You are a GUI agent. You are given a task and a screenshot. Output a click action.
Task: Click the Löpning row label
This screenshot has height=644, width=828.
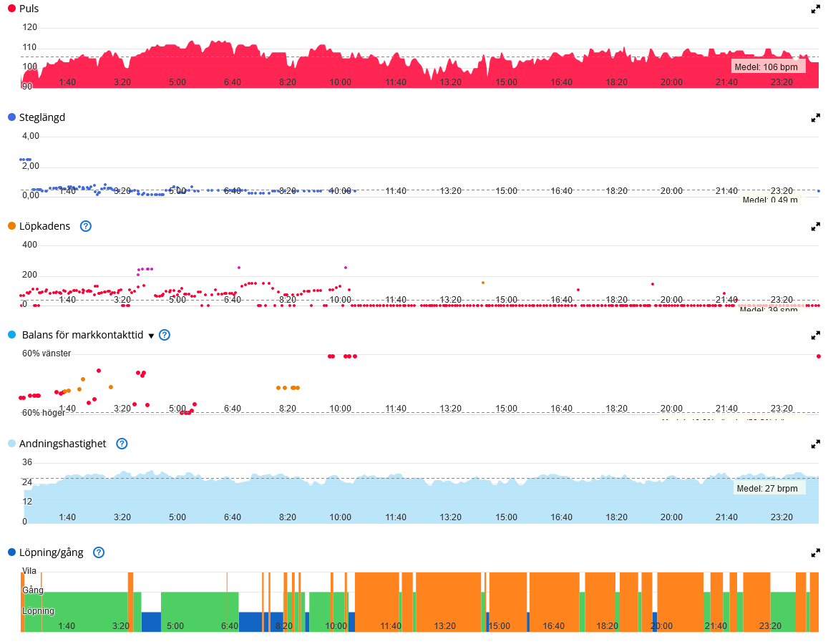(x=38, y=611)
